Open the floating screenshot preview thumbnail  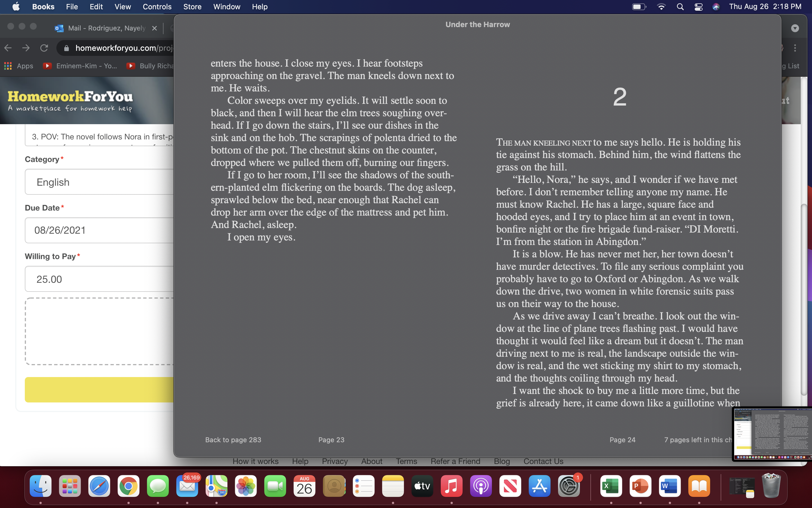pos(773,434)
